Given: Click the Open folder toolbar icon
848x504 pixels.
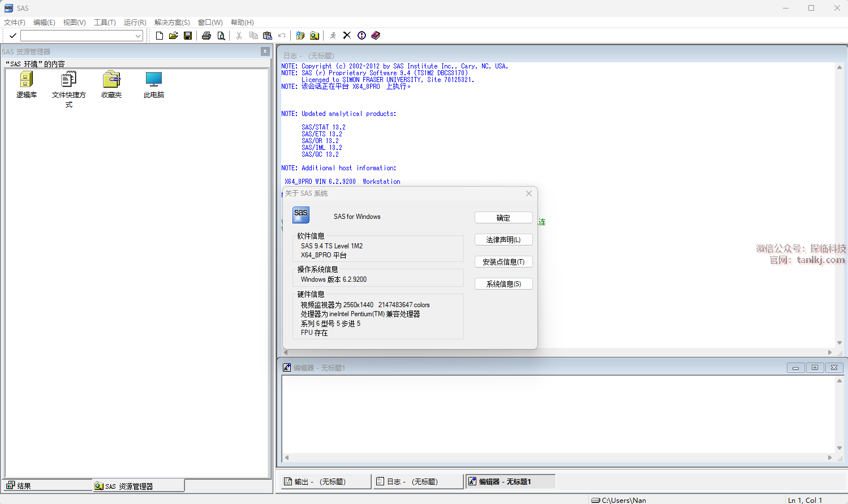Looking at the screenshot, I should tap(174, 36).
